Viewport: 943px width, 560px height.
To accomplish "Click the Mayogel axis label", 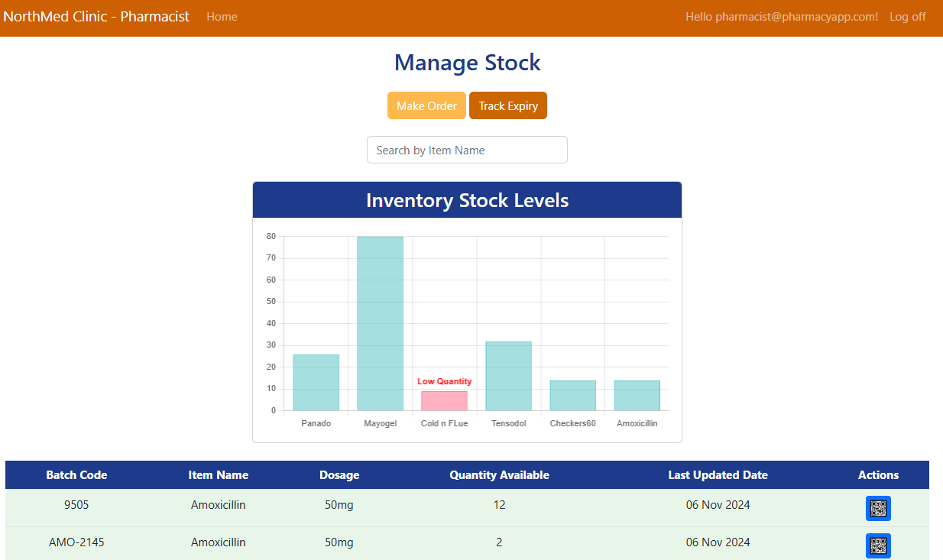I will [380, 423].
